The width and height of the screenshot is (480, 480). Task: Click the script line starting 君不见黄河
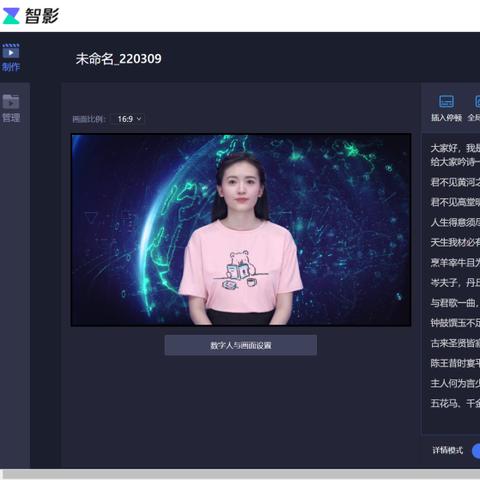click(455, 182)
